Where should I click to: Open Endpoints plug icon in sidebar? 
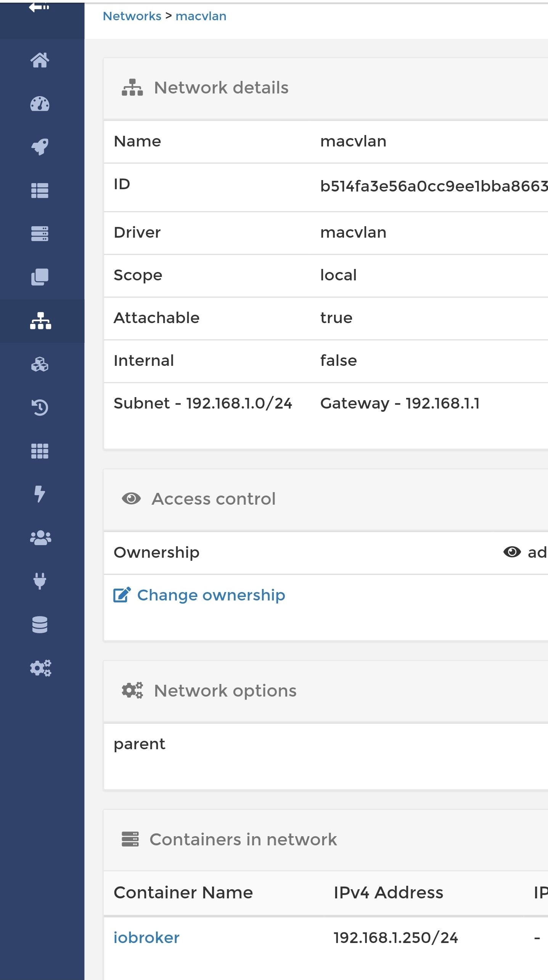(40, 581)
